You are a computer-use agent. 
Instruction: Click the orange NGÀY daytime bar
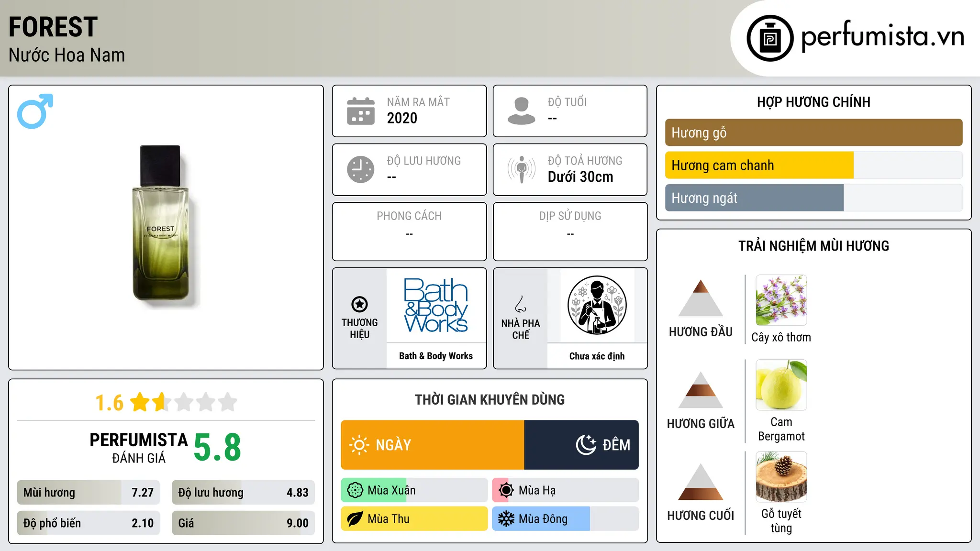(433, 445)
